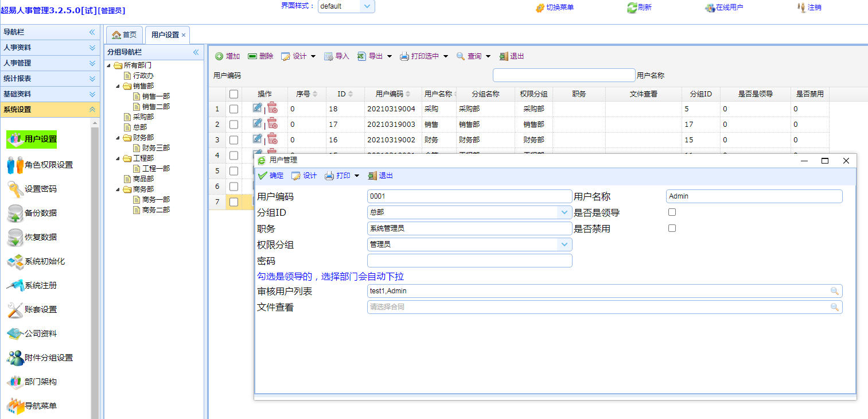Open 附件分组设置 sidebar item
This screenshot has width=868, height=419.
tap(40, 358)
